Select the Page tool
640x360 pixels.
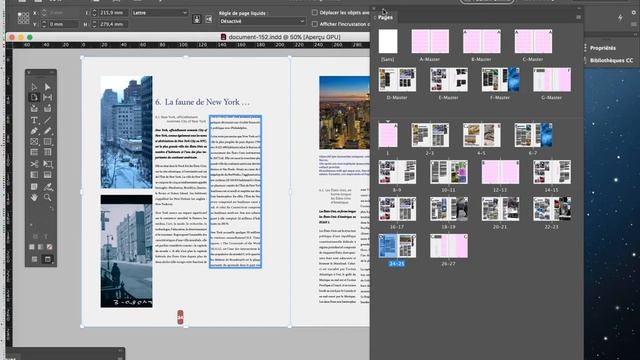34,97
